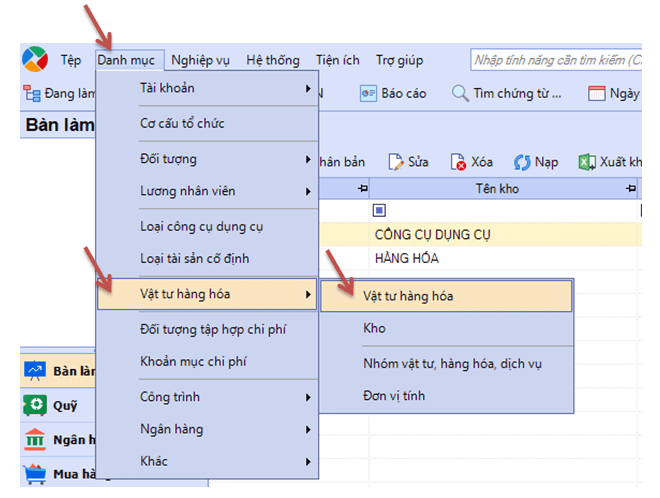Open the Nghiệp vụ menu

(x=200, y=60)
